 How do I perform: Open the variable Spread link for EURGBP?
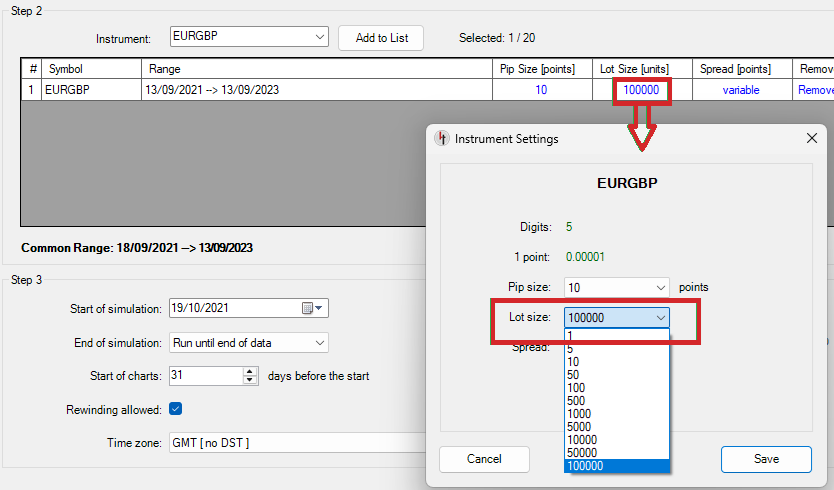741,90
